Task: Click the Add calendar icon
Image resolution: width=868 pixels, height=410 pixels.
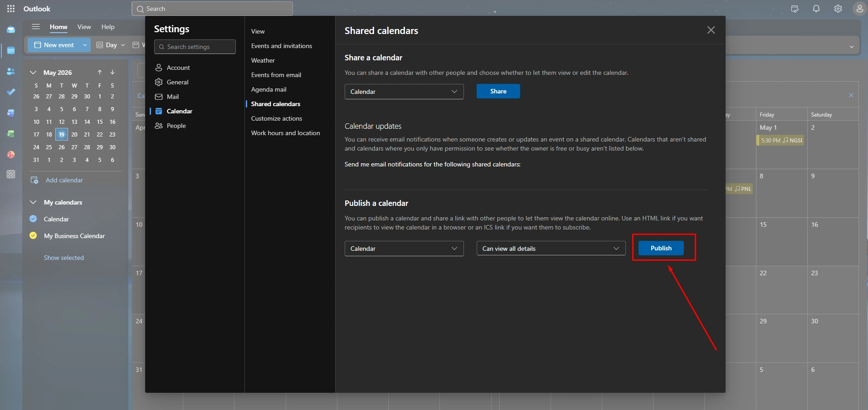Action: [x=34, y=180]
